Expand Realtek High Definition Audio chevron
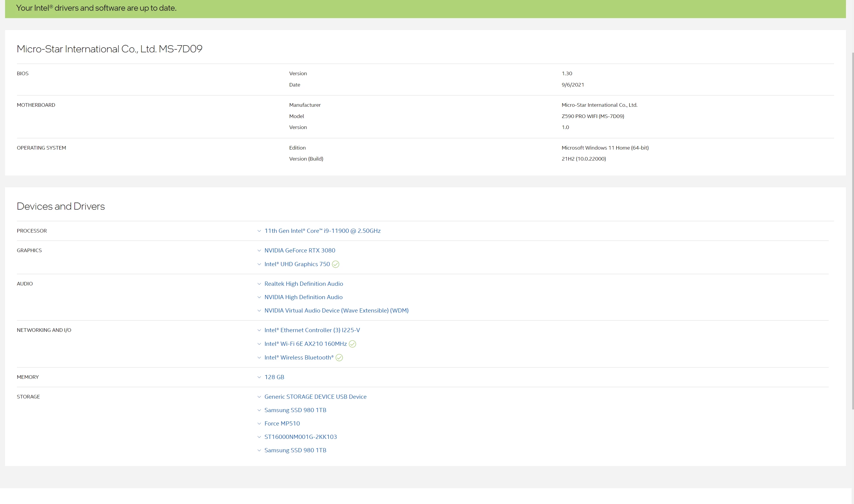Screen dimensions: 854x504 tap(259, 284)
